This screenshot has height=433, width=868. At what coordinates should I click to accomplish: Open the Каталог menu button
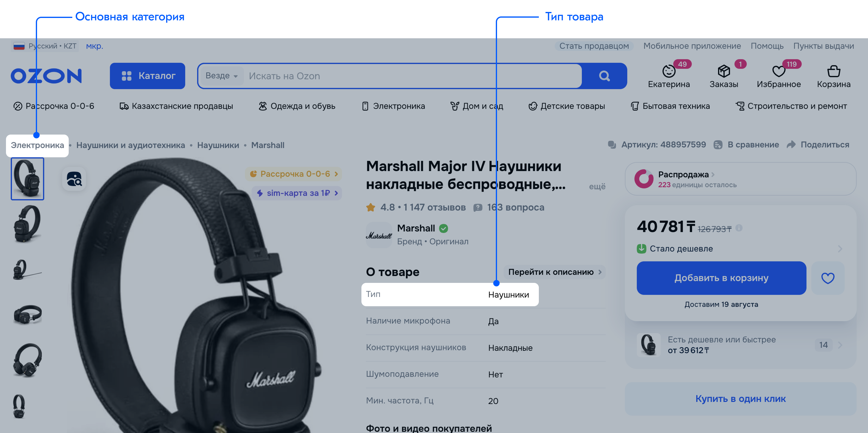pyautogui.click(x=147, y=76)
